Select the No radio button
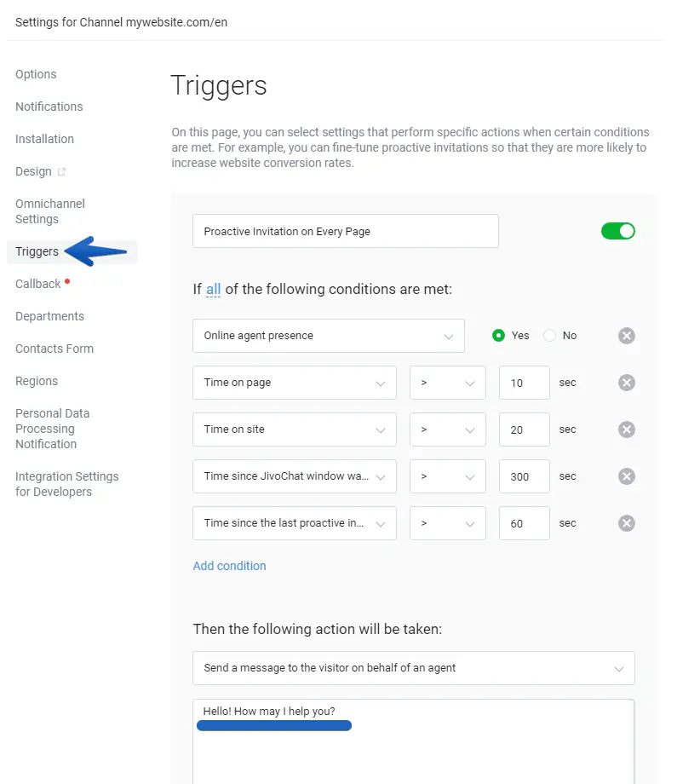Screen dimensions: 677x784 (x=550, y=336)
